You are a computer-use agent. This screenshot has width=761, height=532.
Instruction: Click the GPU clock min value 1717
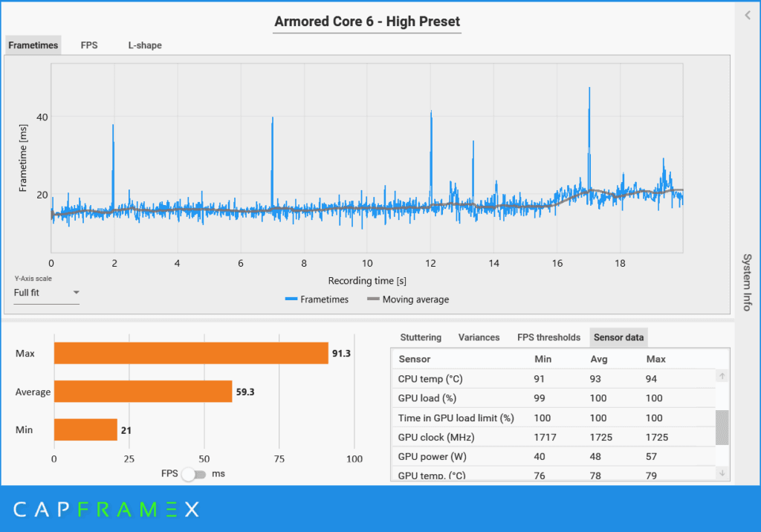pos(545,437)
